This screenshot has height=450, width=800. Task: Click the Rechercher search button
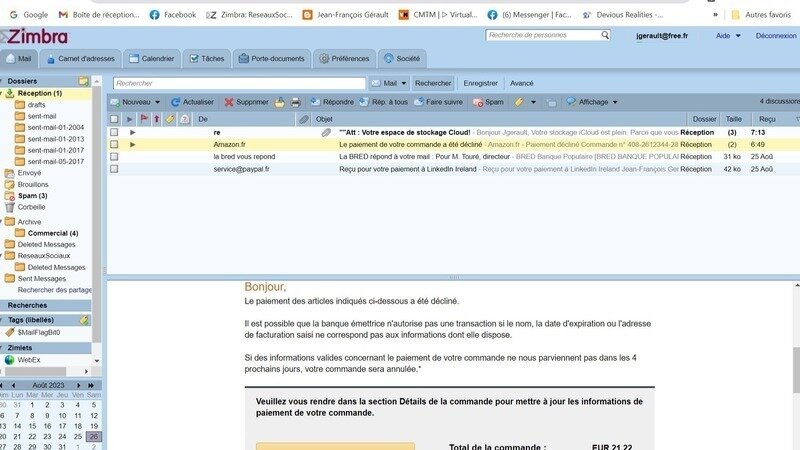(433, 83)
